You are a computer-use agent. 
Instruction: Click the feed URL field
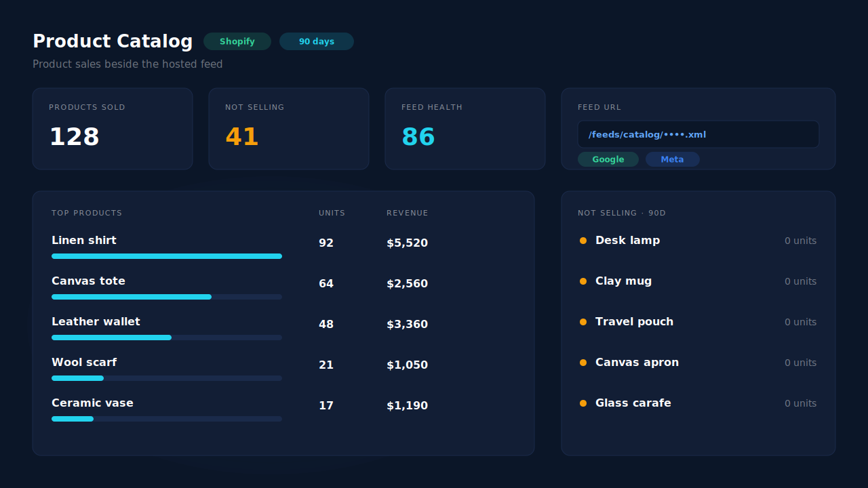point(698,134)
